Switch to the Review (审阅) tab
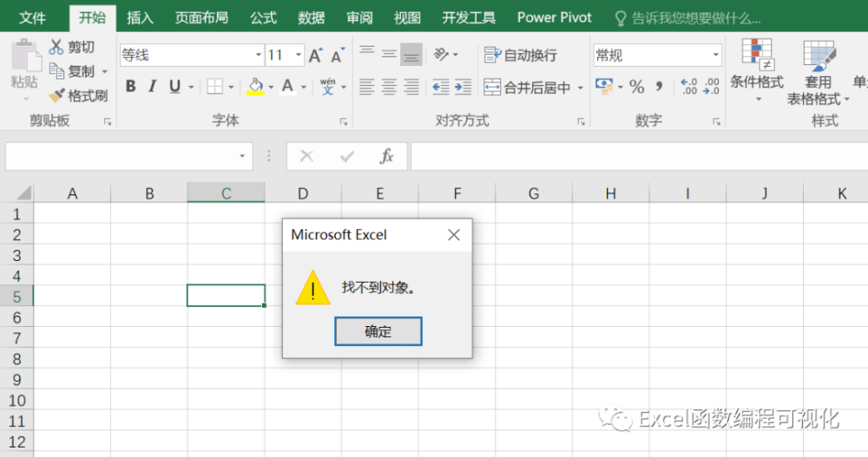Image resolution: width=868 pixels, height=457 pixels. pos(359,18)
